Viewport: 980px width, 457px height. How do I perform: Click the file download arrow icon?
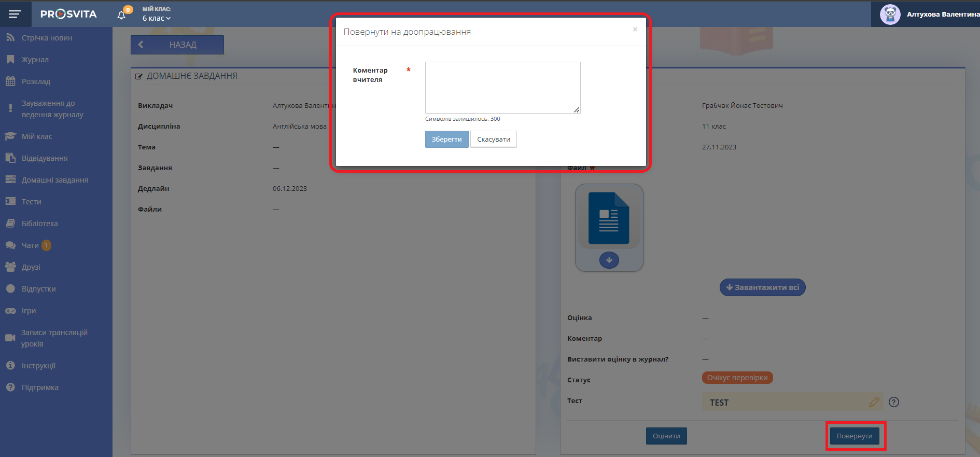tap(609, 260)
